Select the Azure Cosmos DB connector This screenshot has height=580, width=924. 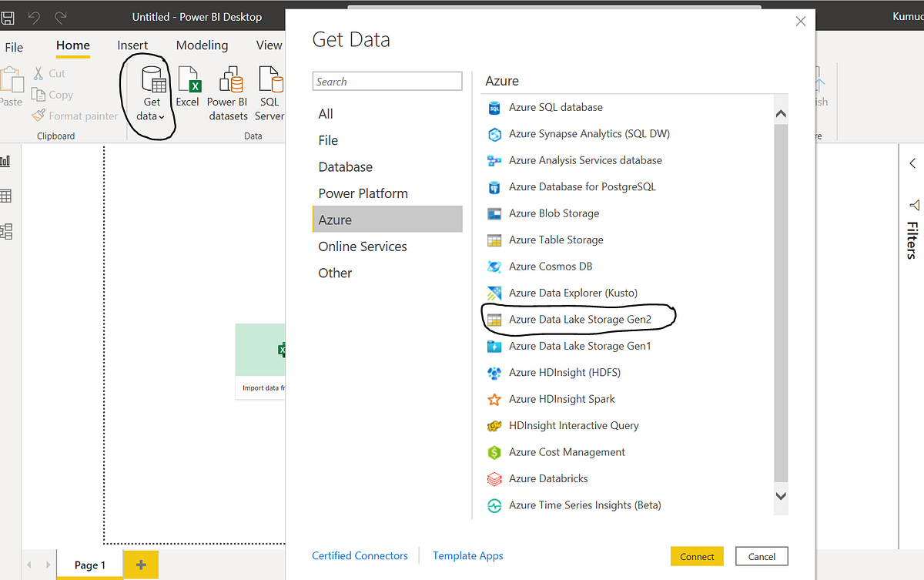point(551,266)
